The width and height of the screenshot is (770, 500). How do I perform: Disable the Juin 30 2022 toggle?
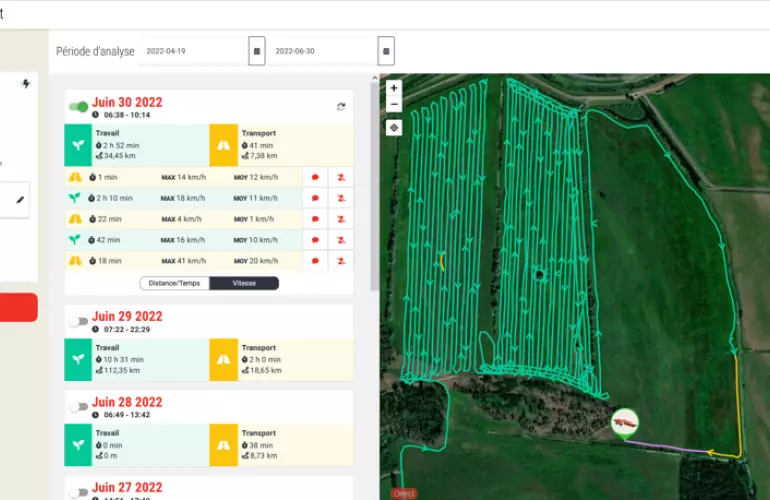point(77,107)
